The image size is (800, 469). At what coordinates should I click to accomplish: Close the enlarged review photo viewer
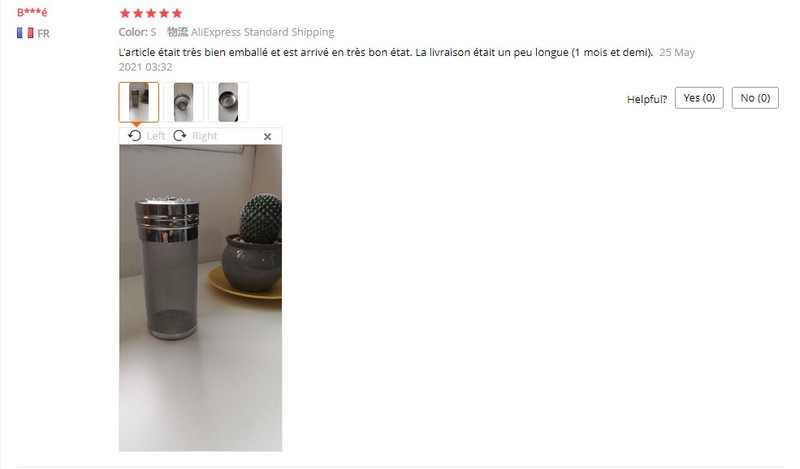267,136
